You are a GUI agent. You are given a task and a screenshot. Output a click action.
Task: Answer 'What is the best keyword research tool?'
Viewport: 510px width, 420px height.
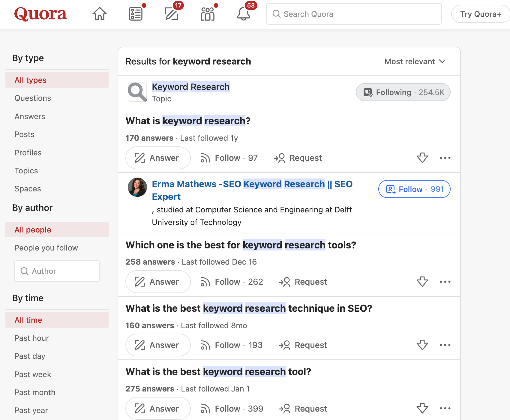158,408
